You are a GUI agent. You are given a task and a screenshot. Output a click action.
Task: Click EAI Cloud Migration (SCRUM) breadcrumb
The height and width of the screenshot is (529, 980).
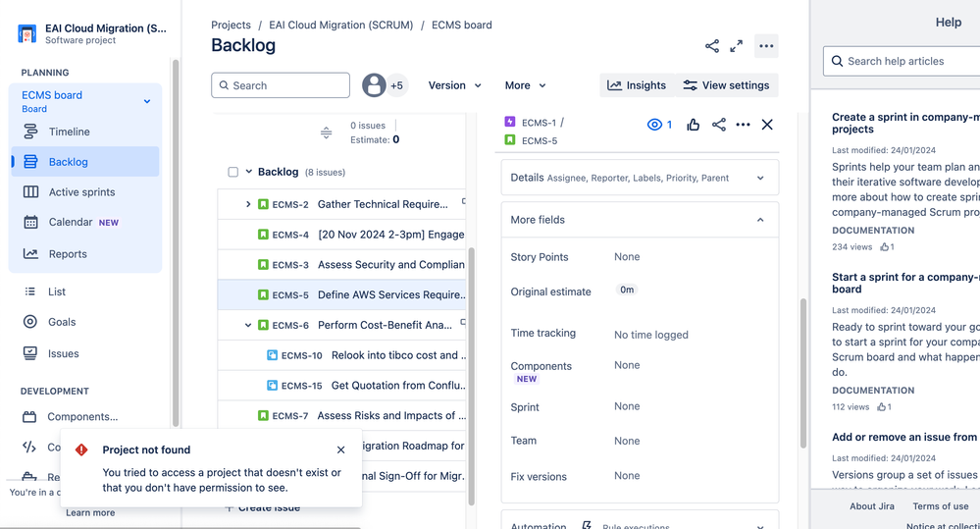(341, 25)
